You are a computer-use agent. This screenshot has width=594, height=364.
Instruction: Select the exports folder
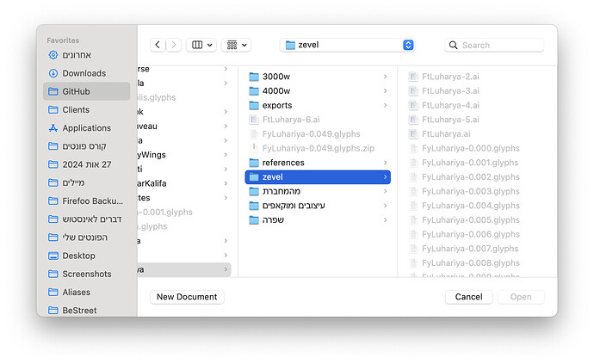click(318, 105)
